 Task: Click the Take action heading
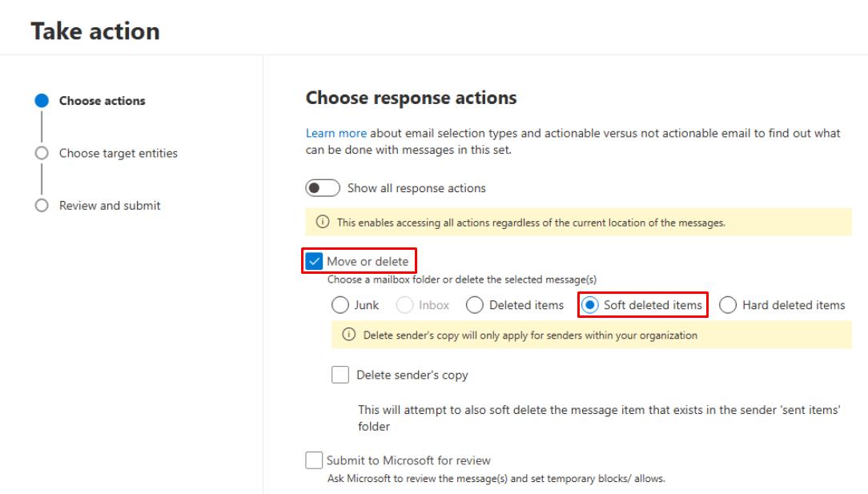pos(95,31)
